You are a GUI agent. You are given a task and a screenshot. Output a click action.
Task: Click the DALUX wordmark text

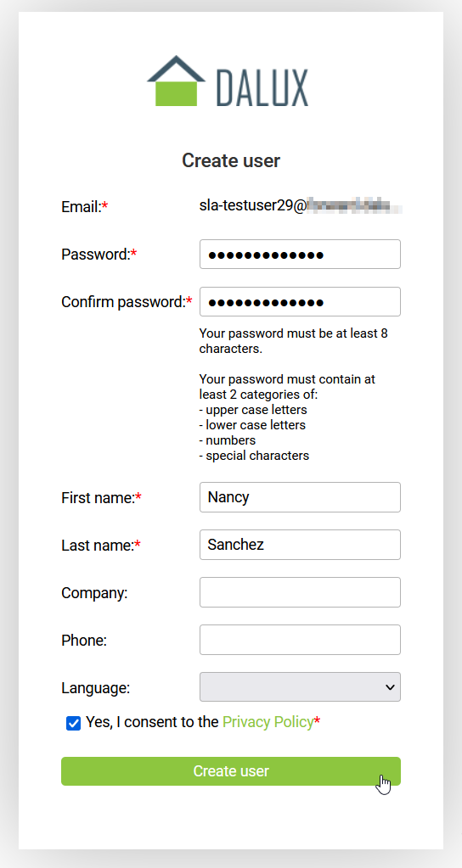pyautogui.click(x=262, y=87)
